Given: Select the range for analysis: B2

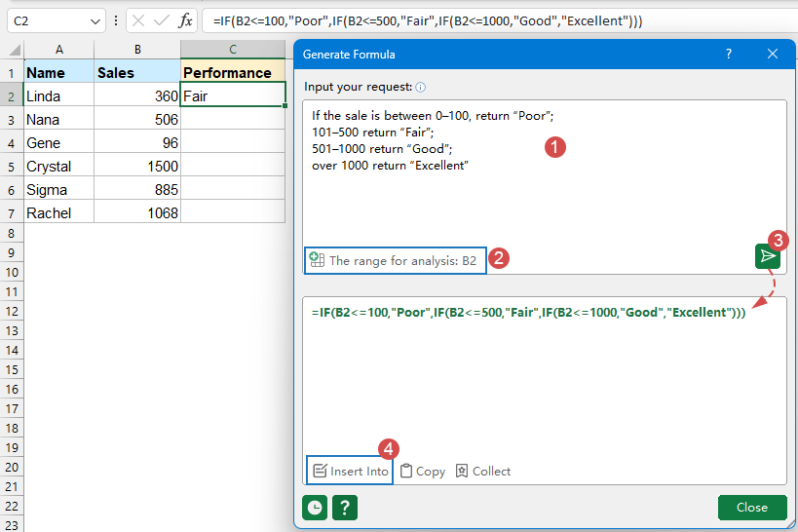Looking at the screenshot, I should click(395, 260).
